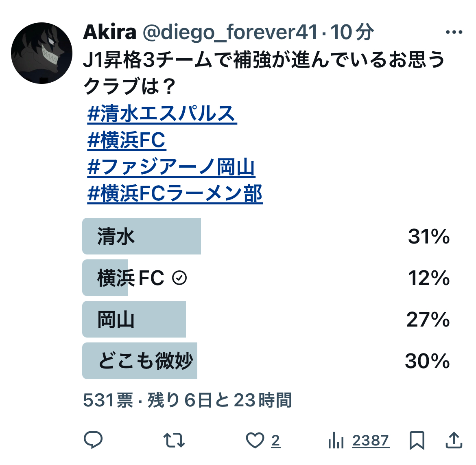Image resolution: width=476 pixels, height=465 pixels.
Task: Open hashtag #横浜FC
Action: 127,140
